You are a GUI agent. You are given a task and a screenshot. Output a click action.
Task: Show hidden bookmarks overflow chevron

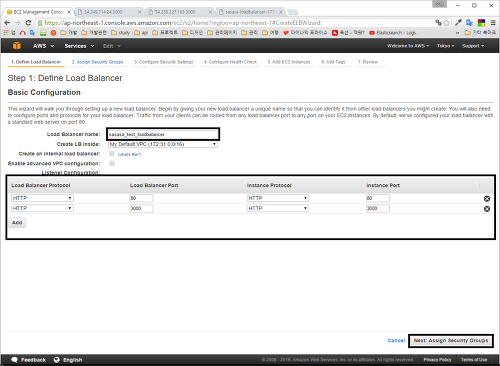coord(457,33)
